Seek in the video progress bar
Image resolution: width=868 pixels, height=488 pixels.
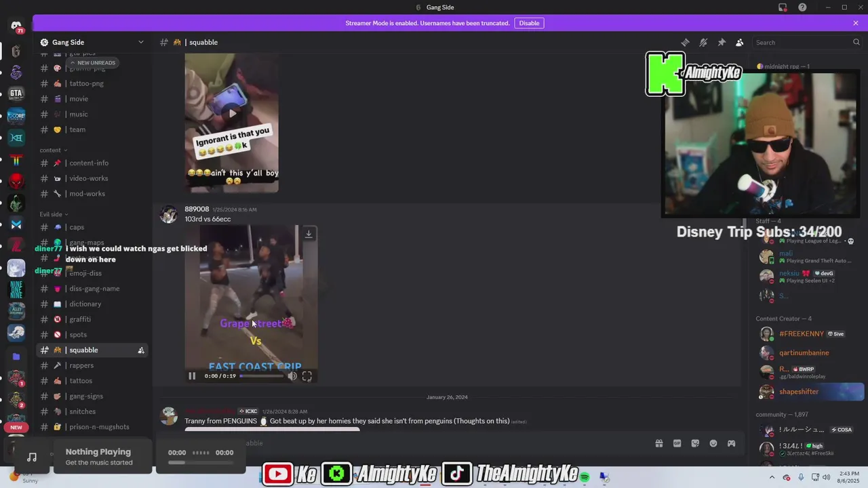[262, 375]
